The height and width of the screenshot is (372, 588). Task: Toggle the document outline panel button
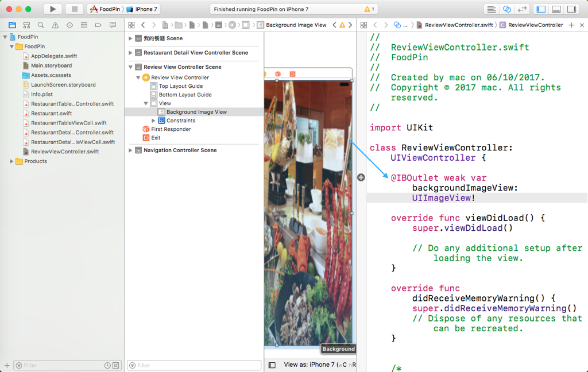[272, 365]
